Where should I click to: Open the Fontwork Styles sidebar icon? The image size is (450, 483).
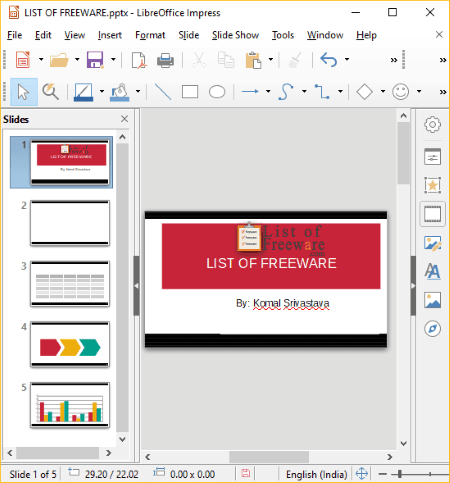(x=432, y=271)
